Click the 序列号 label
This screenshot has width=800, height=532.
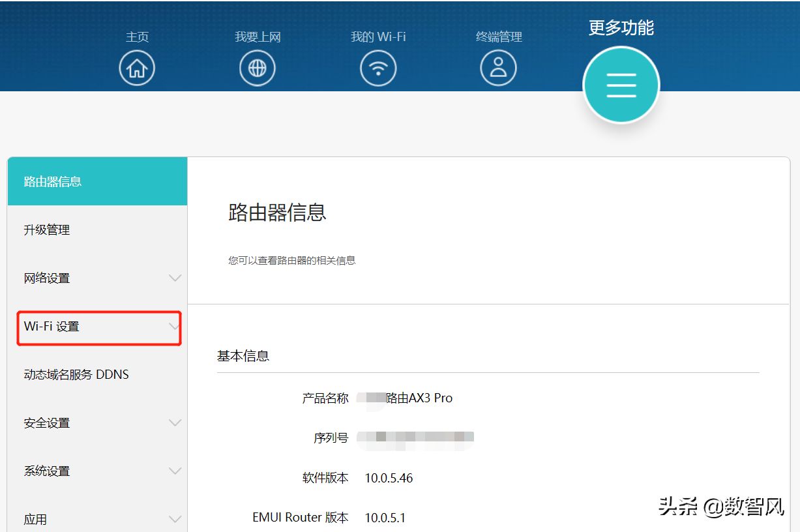pos(331,438)
